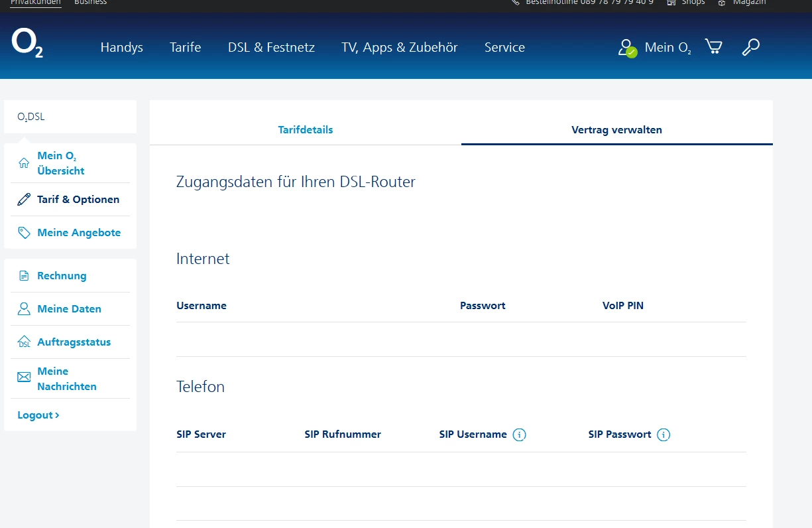
Task: Click the SIP Username column header text
Action: [473, 434]
